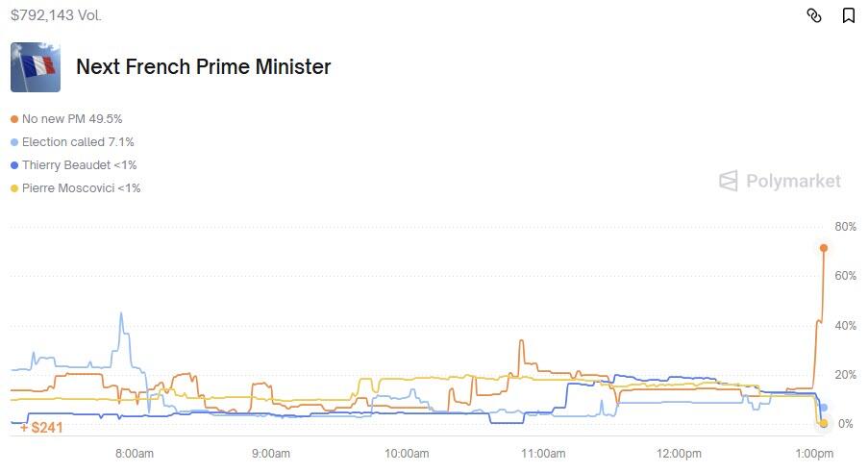The image size is (868, 472).
Task: Click the 80% y-axis label
Action: click(x=845, y=227)
